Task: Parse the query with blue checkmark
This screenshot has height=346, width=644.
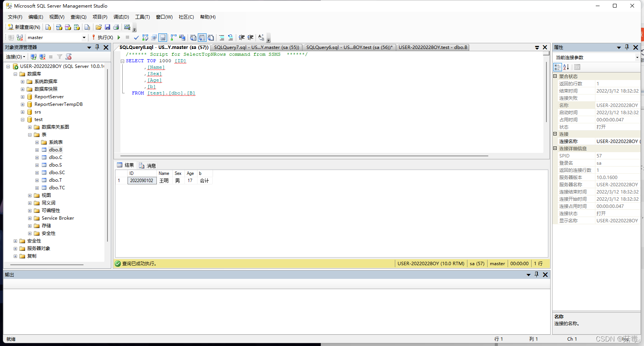Action: pyautogui.click(x=136, y=38)
